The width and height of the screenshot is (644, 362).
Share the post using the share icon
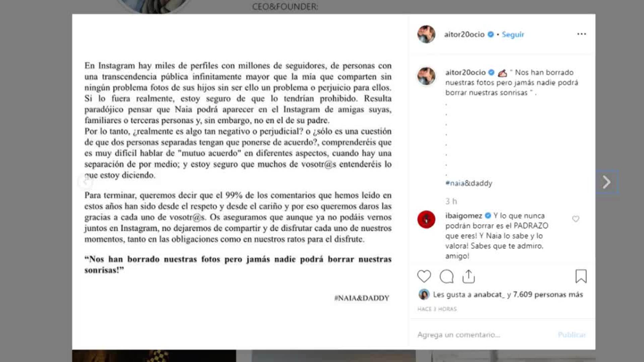(469, 277)
